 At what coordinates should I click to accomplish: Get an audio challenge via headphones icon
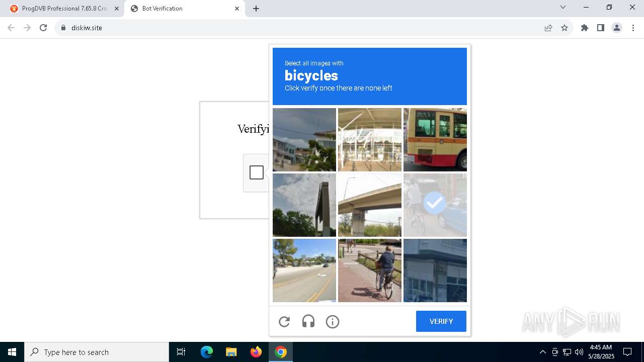point(308,322)
